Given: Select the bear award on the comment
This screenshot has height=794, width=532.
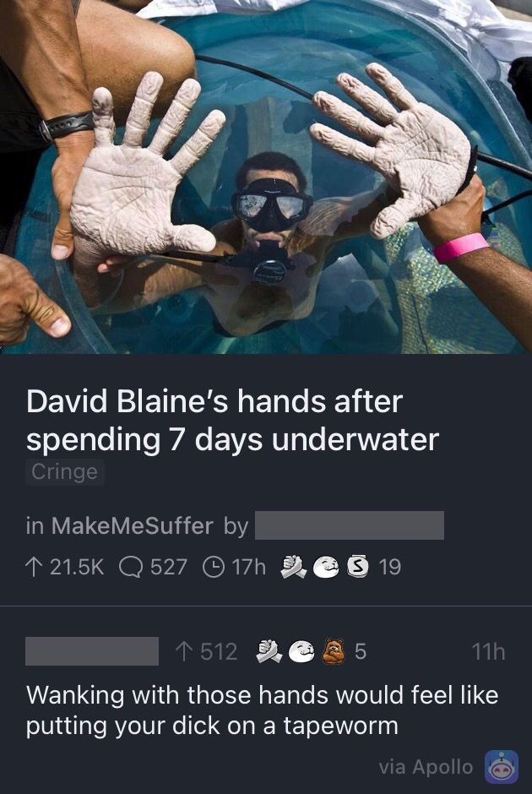Looking at the screenshot, I should point(334,650).
